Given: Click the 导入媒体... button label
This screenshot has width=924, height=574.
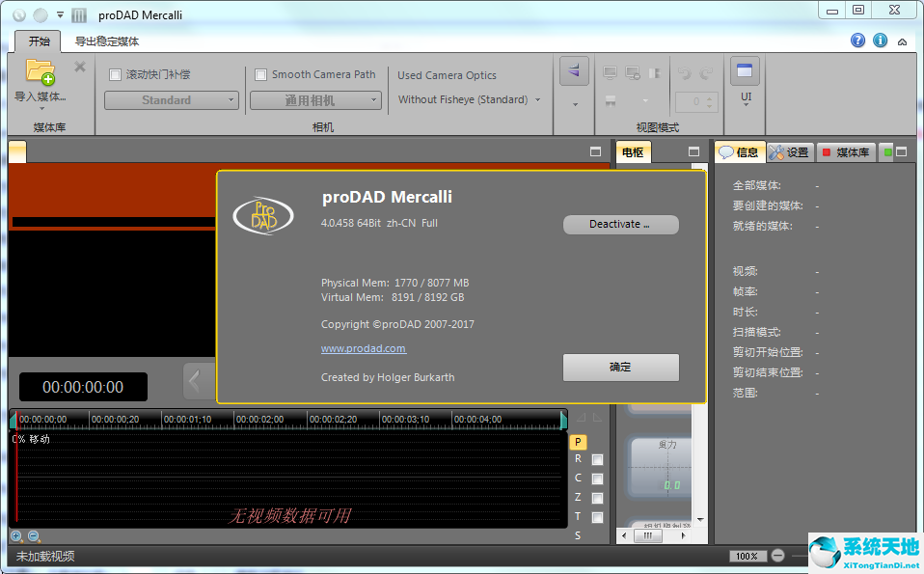Looking at the screenshot, I should [x=41, y=96].
